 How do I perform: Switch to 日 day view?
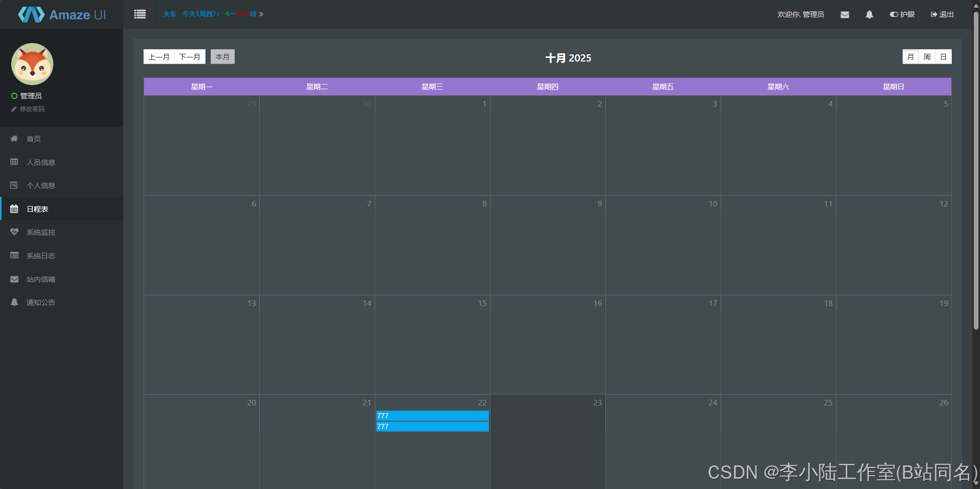[x=943, y=56]
